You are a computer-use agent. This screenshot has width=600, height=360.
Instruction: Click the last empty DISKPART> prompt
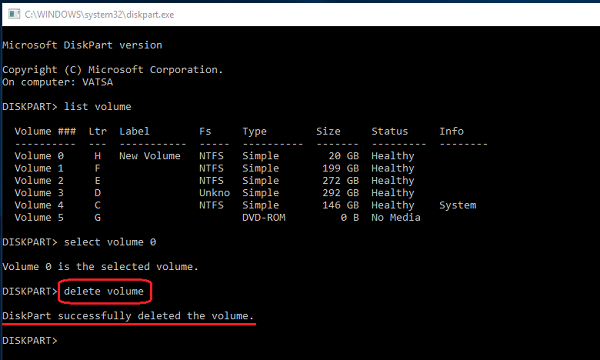coord(30,340)
